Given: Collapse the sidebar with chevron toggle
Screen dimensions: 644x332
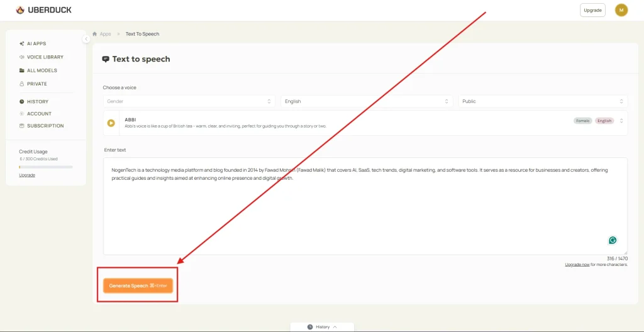Looking at the screenshot, I should click(86, 38).
